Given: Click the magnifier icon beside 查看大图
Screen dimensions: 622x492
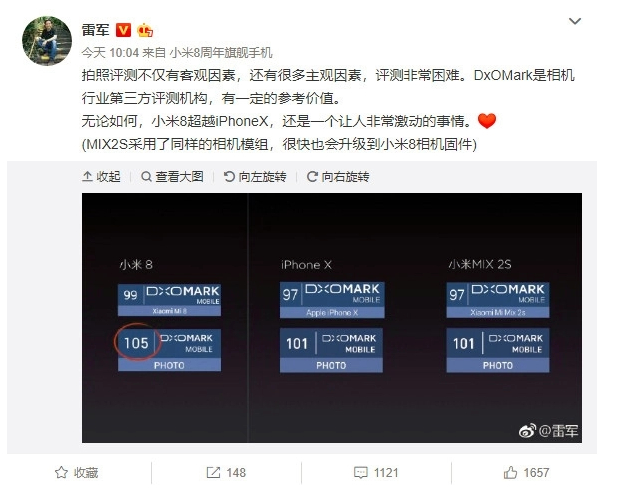Looking at the screenshot, I should (146, 177).
